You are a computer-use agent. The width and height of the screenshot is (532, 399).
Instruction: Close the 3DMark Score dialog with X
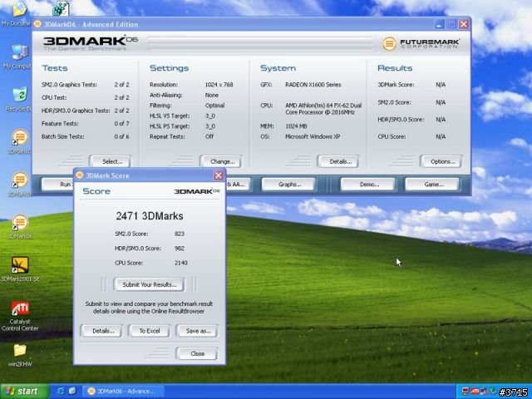pyautogui.click(x=219, y=175)
